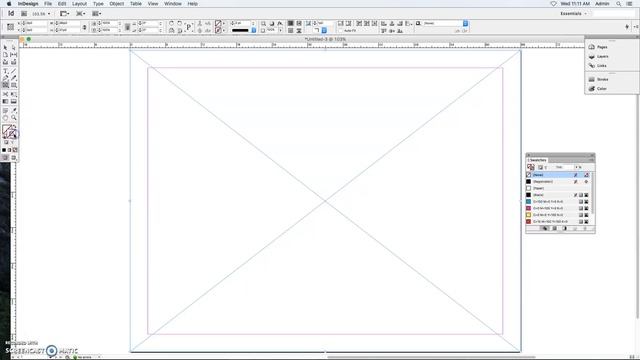Viewport: 640px width, 360px height.
Task: Open the Table menu
Action: (x=136, y=4)
